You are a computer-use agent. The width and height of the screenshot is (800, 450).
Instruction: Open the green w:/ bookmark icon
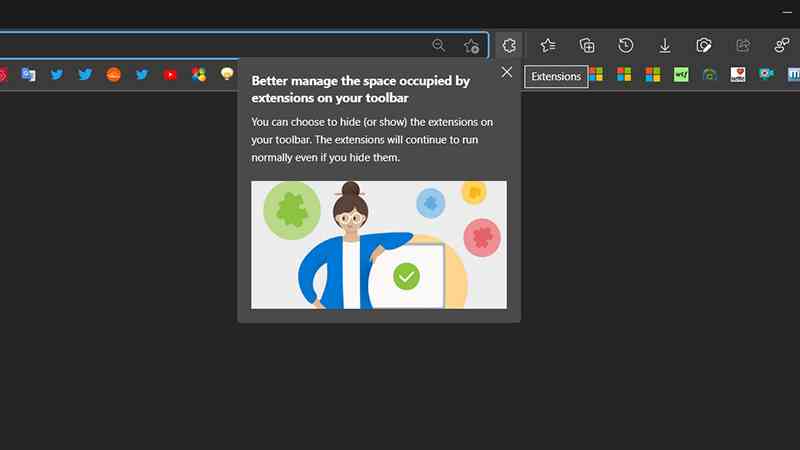point(681,74)
